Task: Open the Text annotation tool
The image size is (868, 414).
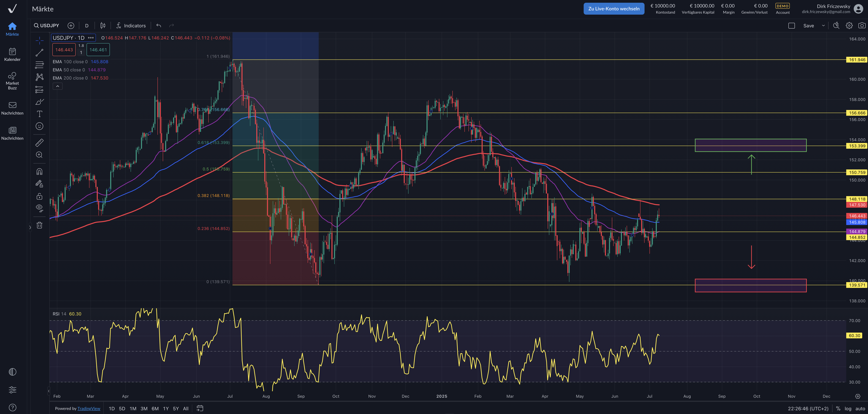Action: point(39,114)
